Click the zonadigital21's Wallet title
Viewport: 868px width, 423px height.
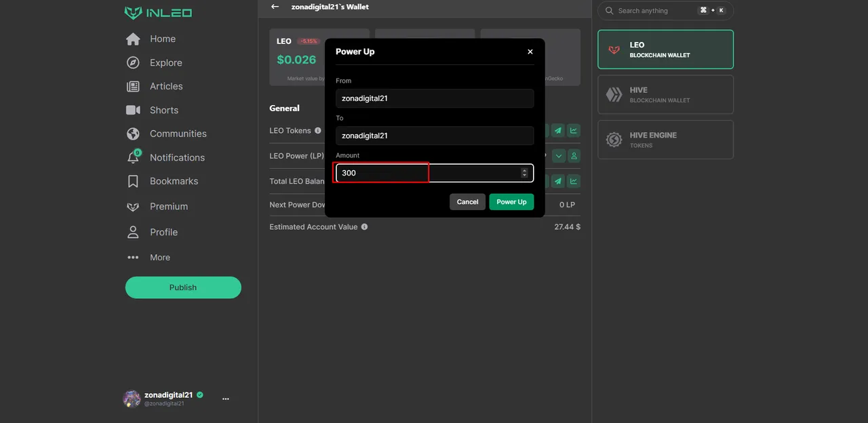[x=330, y=7]
